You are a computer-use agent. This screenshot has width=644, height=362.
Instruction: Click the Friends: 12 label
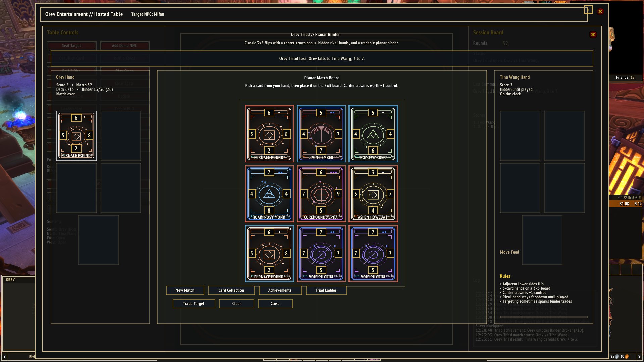point(625,77)
